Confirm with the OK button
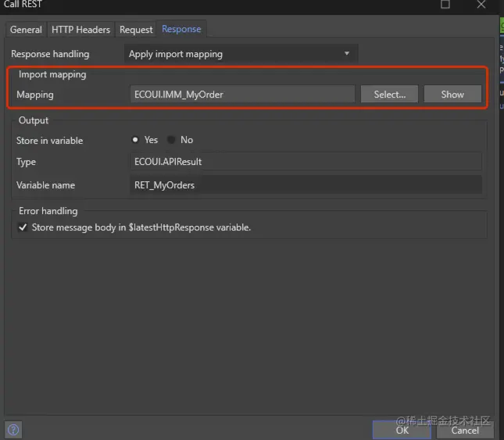 402,430
